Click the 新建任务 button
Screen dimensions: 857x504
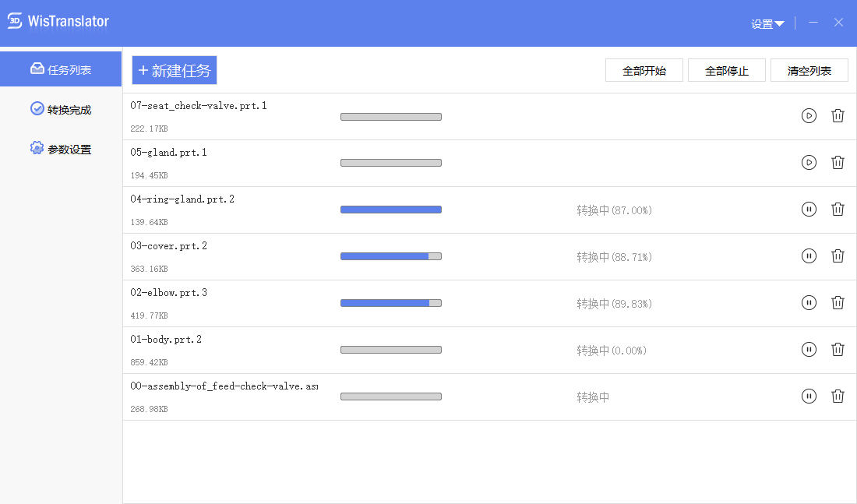click(x=175, y=70)
